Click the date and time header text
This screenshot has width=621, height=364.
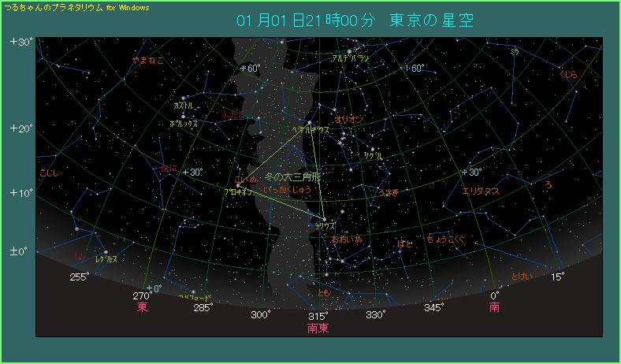coord(355,20)
